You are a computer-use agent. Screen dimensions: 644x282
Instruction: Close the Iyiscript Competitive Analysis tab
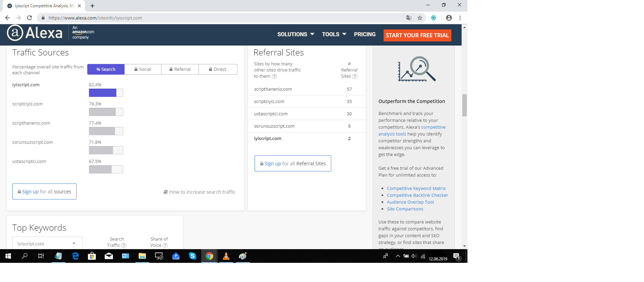79,6
